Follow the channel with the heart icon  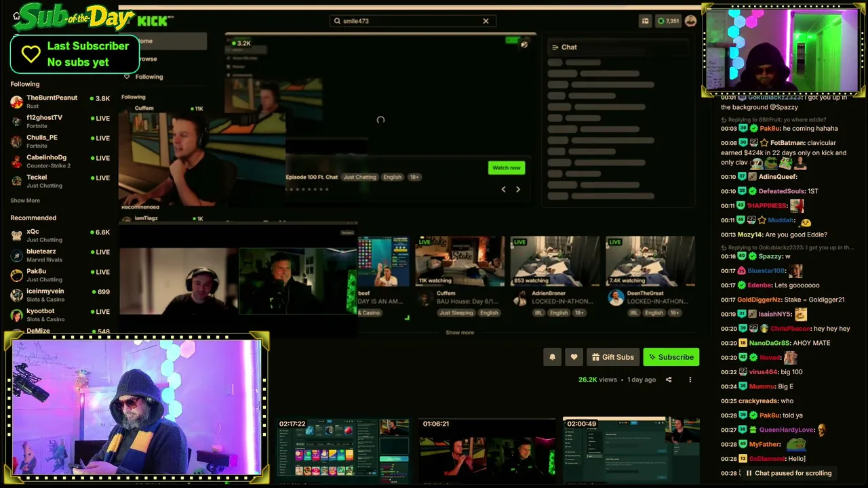tap(574, 357)
